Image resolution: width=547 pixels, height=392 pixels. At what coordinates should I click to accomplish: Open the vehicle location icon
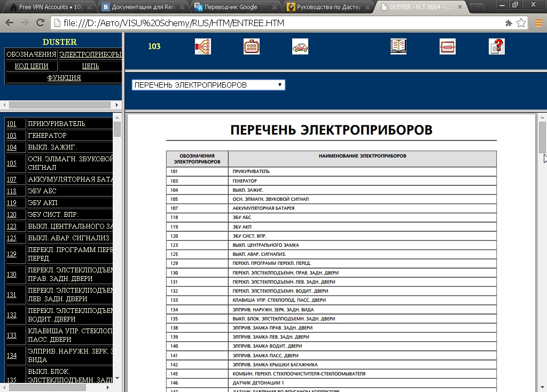[300, 46]
